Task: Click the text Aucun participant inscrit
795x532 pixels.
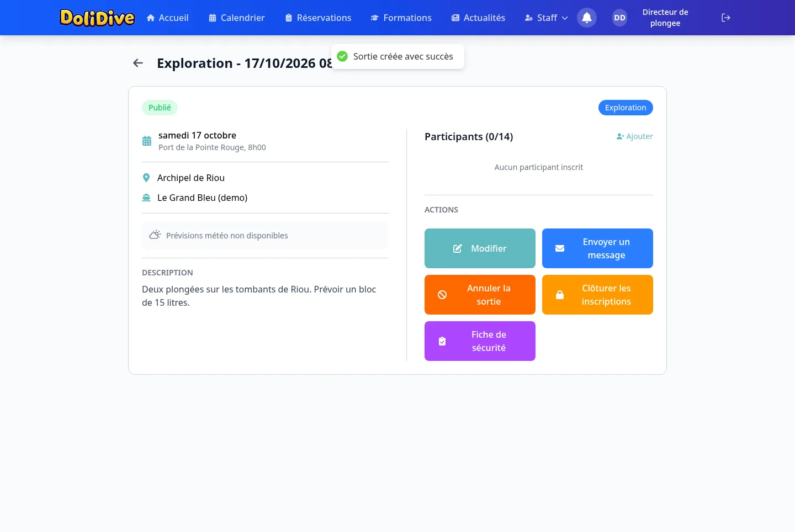Action: coord(539,167)
